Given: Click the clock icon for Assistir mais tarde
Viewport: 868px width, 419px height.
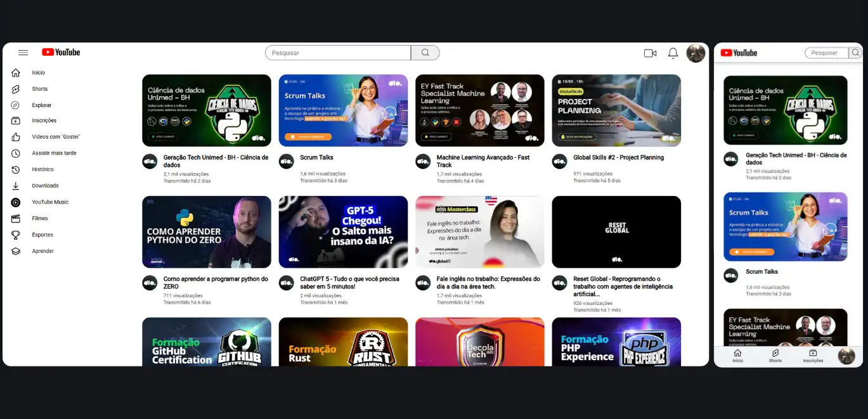Looking at the screenshot, I should point(16,153).
